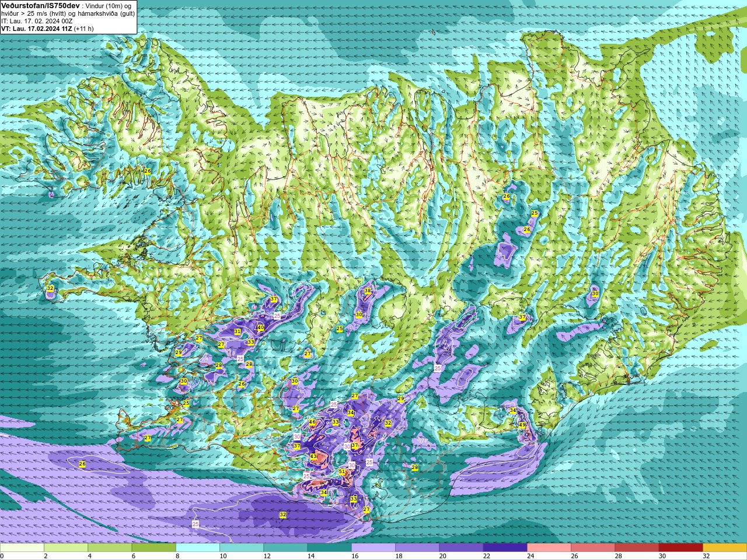Image resolution: width=747 pixels, height=560 pixels.
Task: Select the violet 20–22 m/s legend swatch
Action: point(461,548)
